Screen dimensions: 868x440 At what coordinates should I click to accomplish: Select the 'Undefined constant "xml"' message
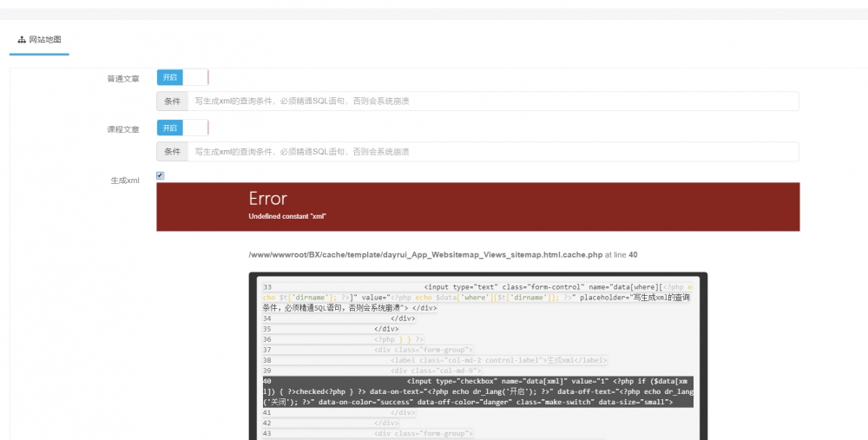tap(286, 216)
